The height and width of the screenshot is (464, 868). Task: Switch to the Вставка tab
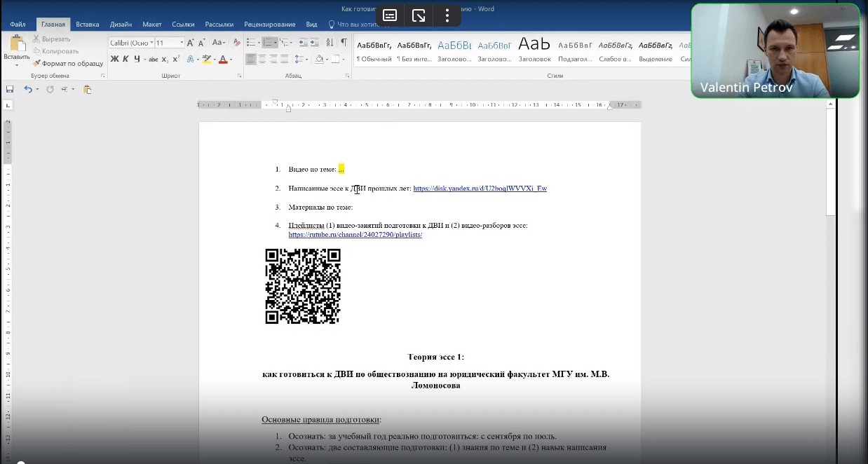pos(87,25)
